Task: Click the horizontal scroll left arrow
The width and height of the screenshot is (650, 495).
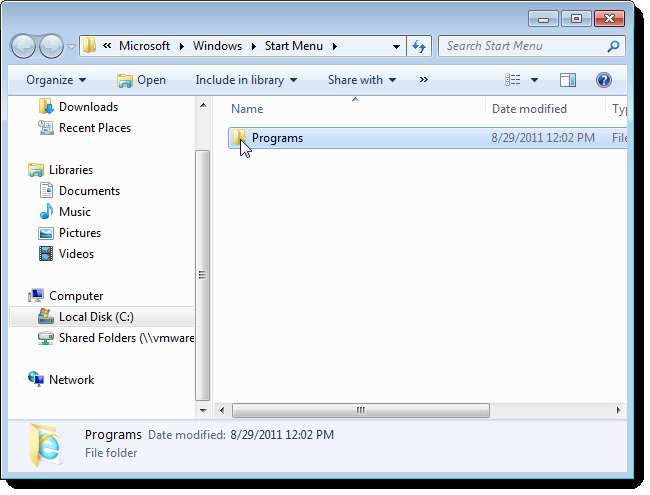Action: 222,410
